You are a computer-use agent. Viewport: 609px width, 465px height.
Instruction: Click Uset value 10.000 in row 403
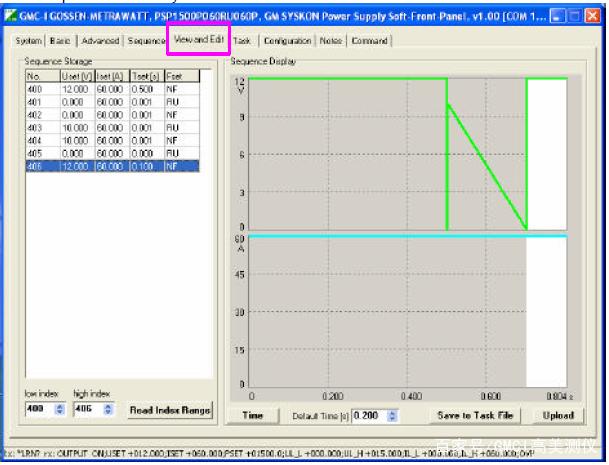click(75, 128)
